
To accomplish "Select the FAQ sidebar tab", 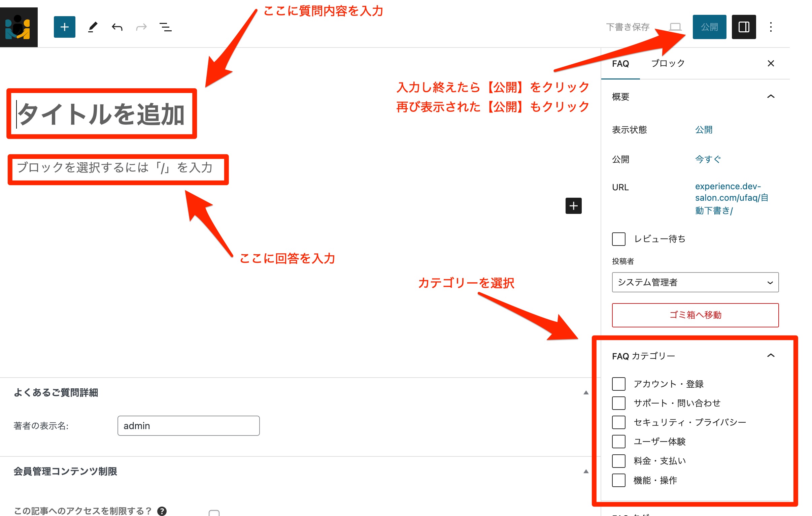I will (x=620, y=63).
